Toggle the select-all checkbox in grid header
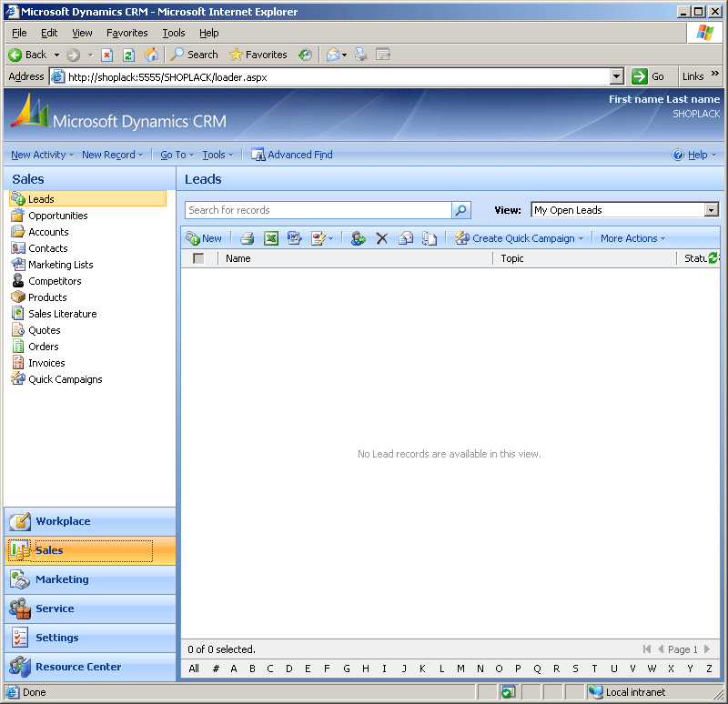The image size is (728, 704). point(198,258)
